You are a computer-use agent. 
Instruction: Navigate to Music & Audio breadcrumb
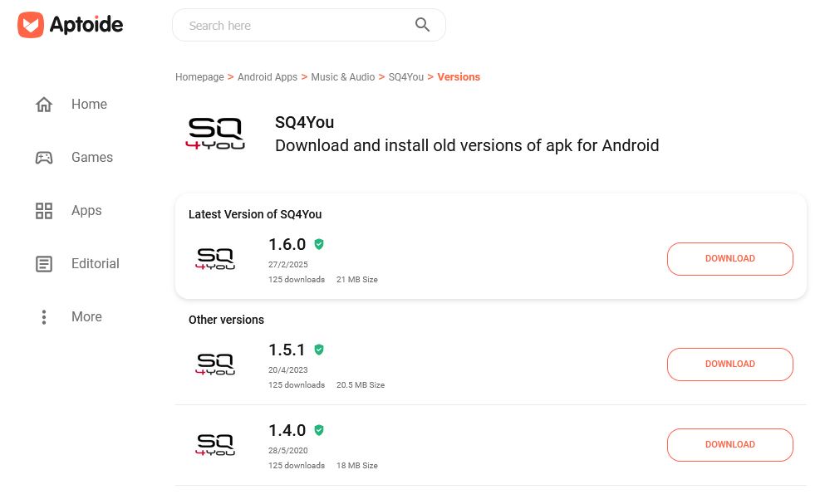(343, 77)
